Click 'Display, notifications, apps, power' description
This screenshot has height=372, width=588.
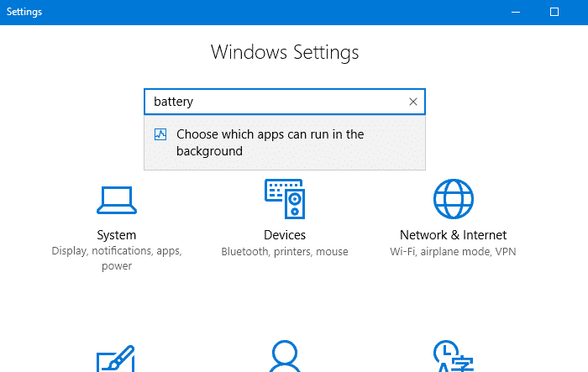(x=117, y=258)
